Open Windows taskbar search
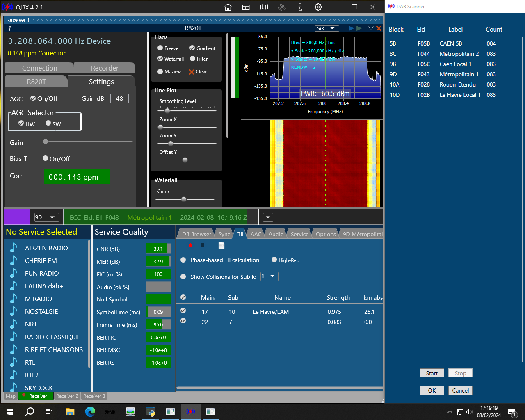 pos(30,412)
